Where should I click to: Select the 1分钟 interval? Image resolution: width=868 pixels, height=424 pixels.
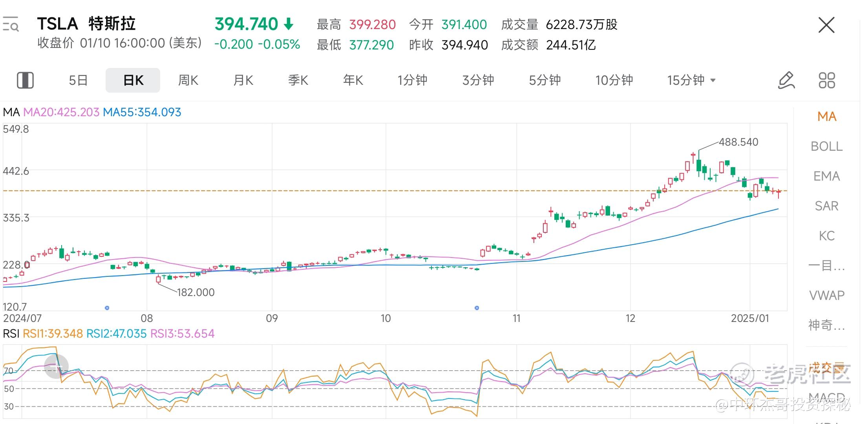tap(412, 80)
